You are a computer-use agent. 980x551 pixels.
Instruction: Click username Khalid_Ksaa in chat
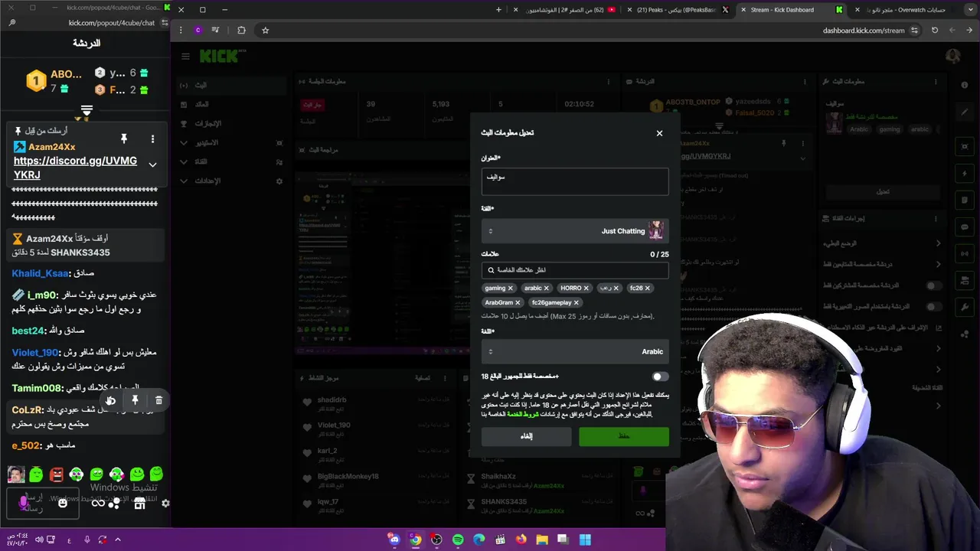click(x=40, y=273)
